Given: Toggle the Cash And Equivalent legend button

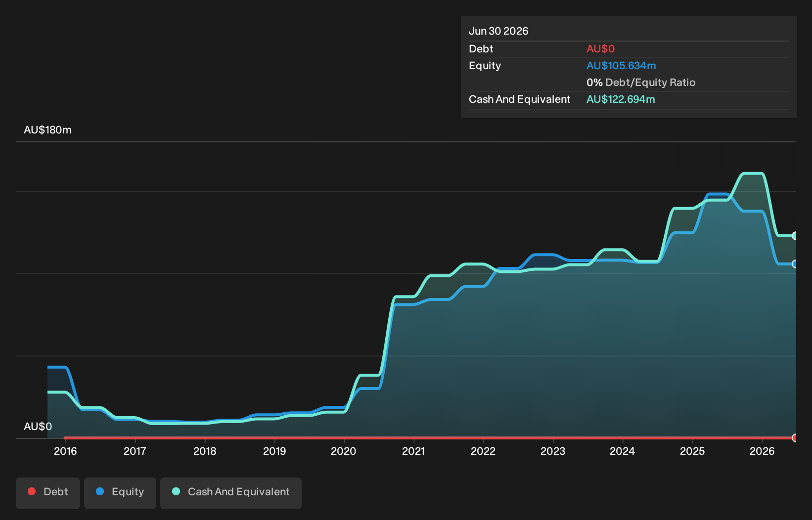Looking at the screenshot, I should pos(231,493).
